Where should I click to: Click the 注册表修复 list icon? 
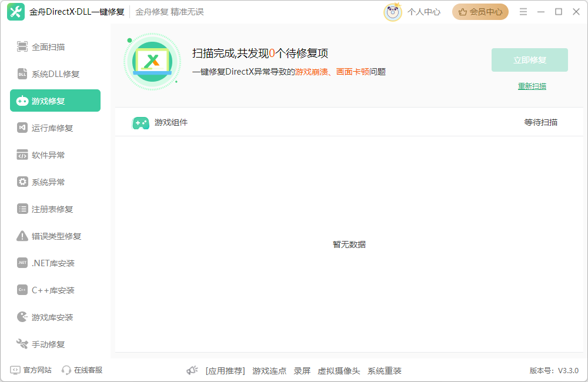point(22,209)
